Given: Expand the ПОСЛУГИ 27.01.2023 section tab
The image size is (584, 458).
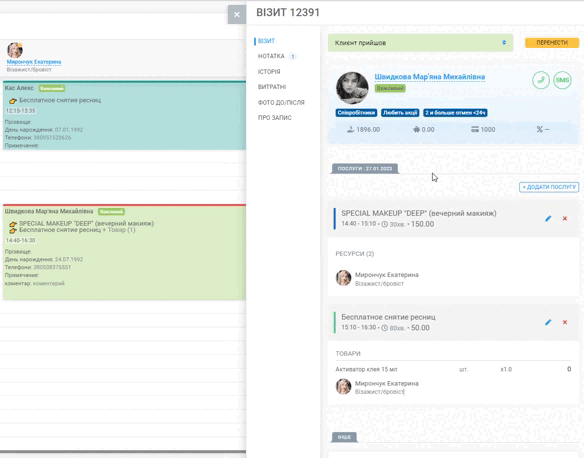Looking at the screenshot, I should tap(365, 169).
